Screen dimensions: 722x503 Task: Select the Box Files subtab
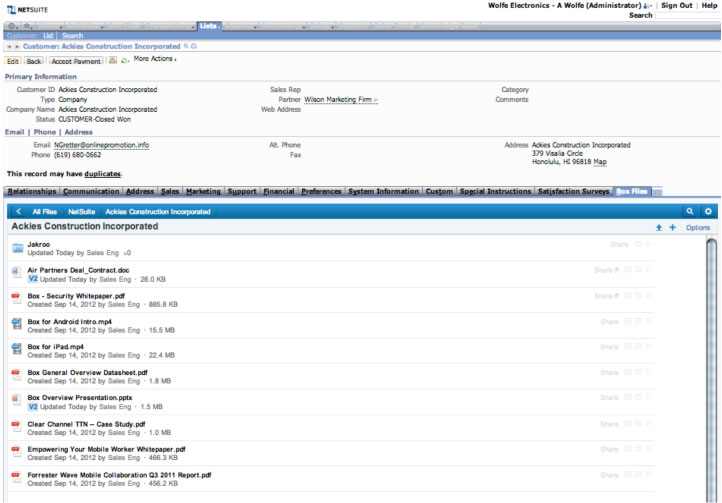click(632, 191)
